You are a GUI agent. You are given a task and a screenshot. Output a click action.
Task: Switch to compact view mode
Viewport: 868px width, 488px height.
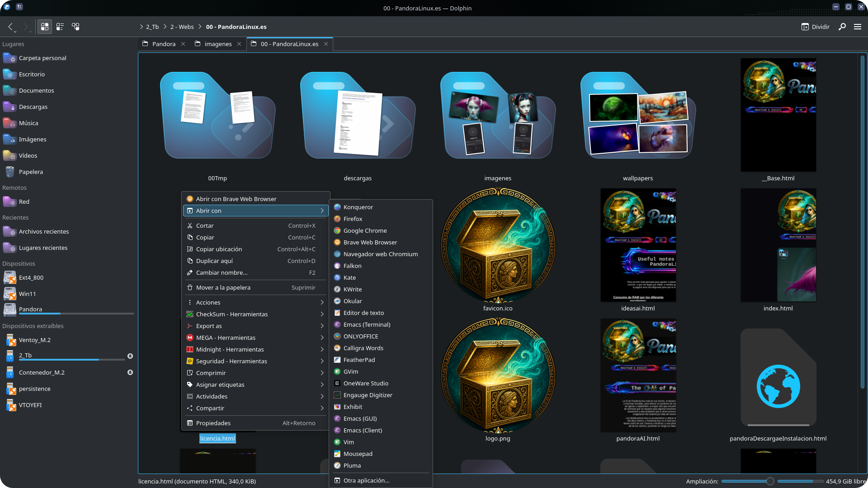60,27
